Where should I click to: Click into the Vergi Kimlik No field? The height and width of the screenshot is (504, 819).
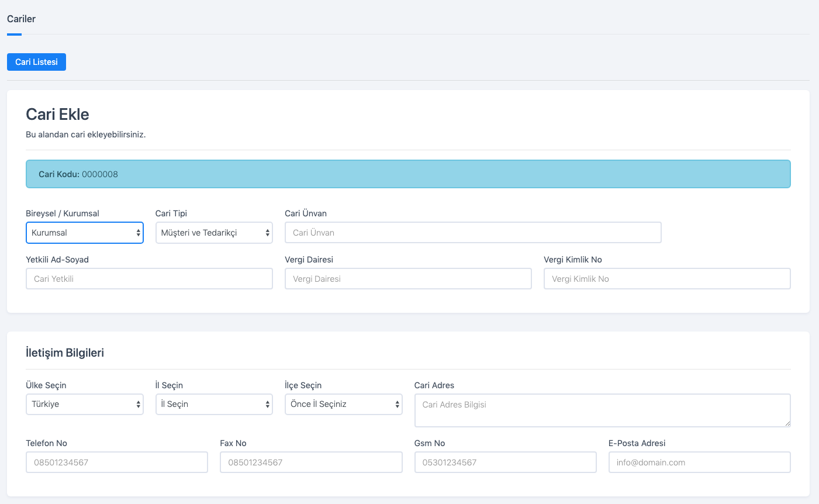point(667,279)
